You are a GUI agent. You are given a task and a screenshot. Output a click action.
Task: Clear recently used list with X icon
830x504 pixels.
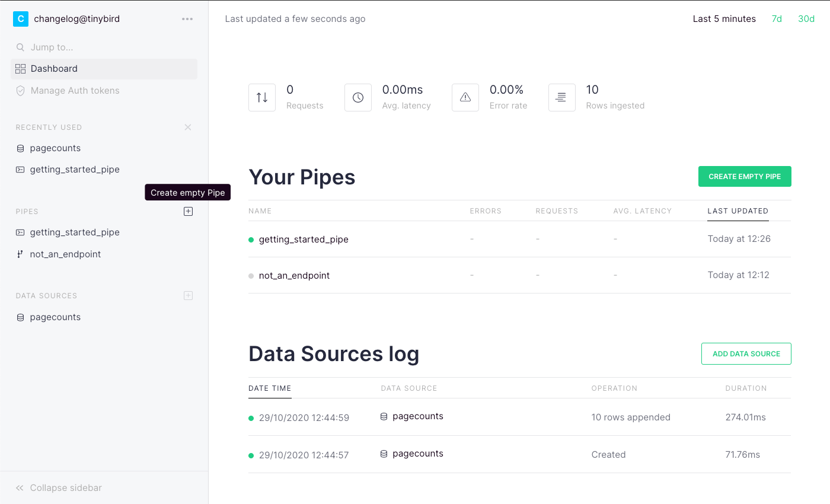188,127
